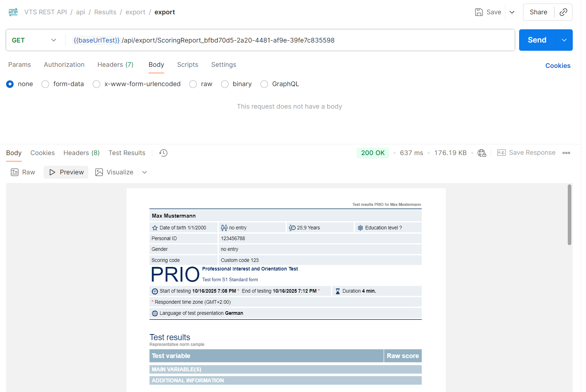
Task: Click the network globe lock icon
Action: point(482,153)
